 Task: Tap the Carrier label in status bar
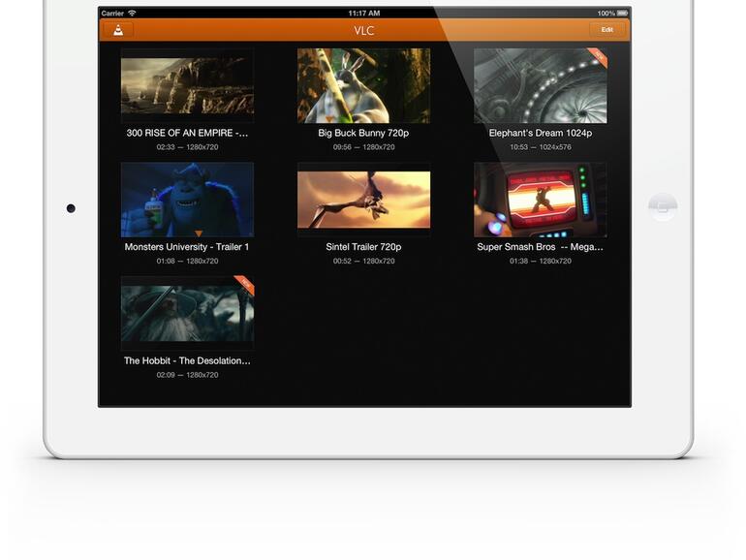112,14
